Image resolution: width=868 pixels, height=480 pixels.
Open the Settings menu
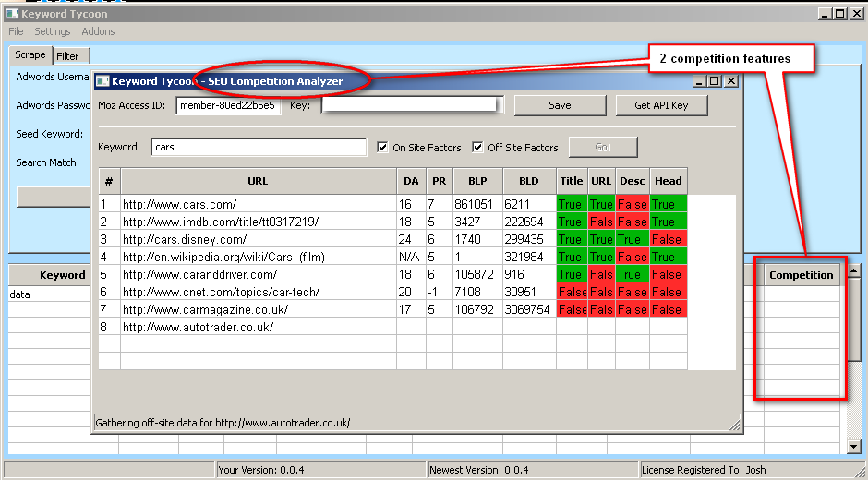point(53,31)
